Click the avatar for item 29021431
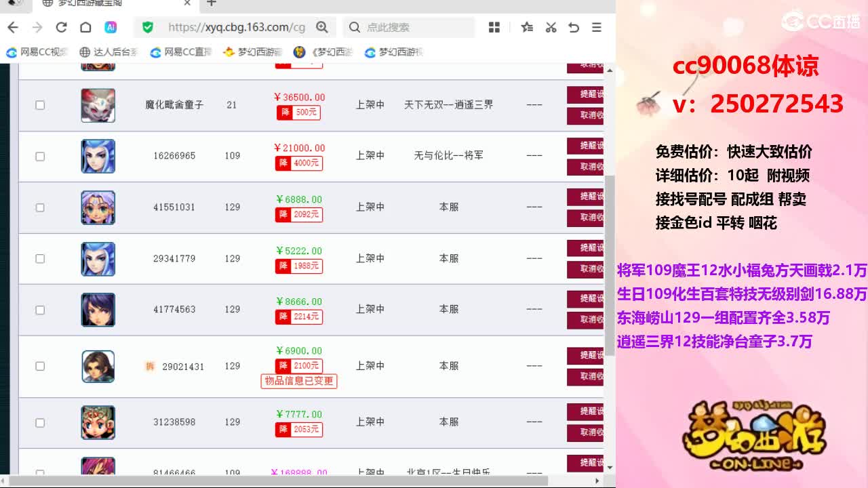868x488 pixels. click(x=98, y=366)
